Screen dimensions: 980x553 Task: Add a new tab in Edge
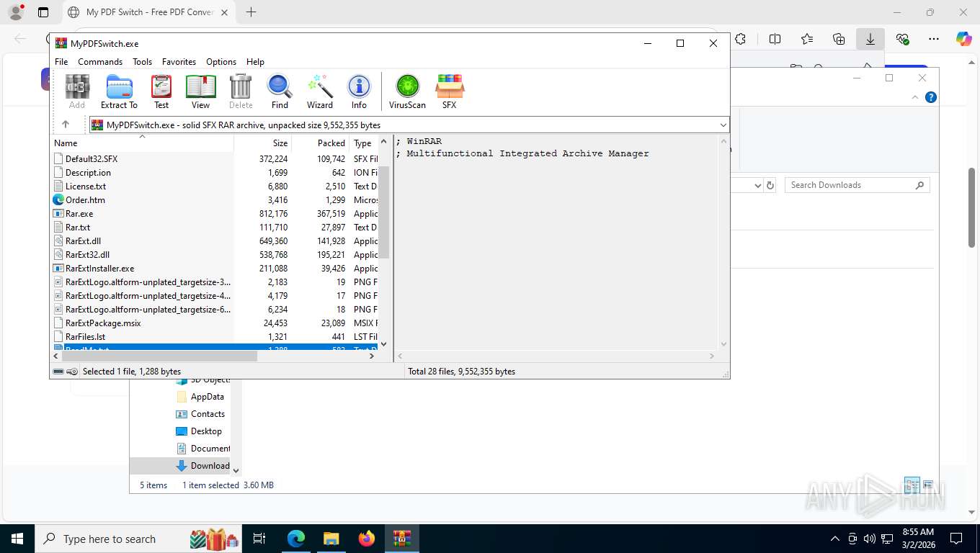[251, 12]
